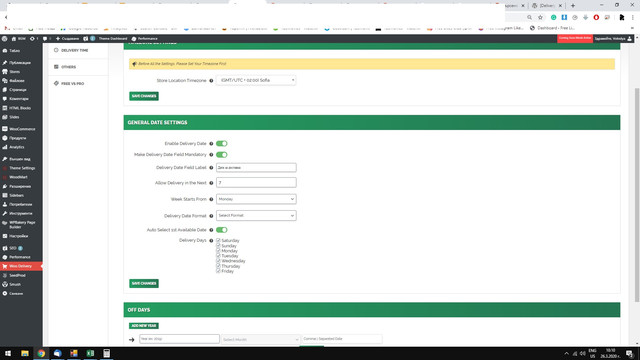Open Инструменти tools menu item
This screenshot has width=640, height=360.
coord(21,213)
